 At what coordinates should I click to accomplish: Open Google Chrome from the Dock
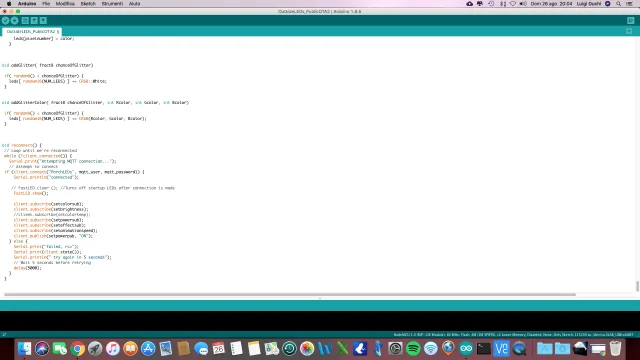(x=78, y=349)
